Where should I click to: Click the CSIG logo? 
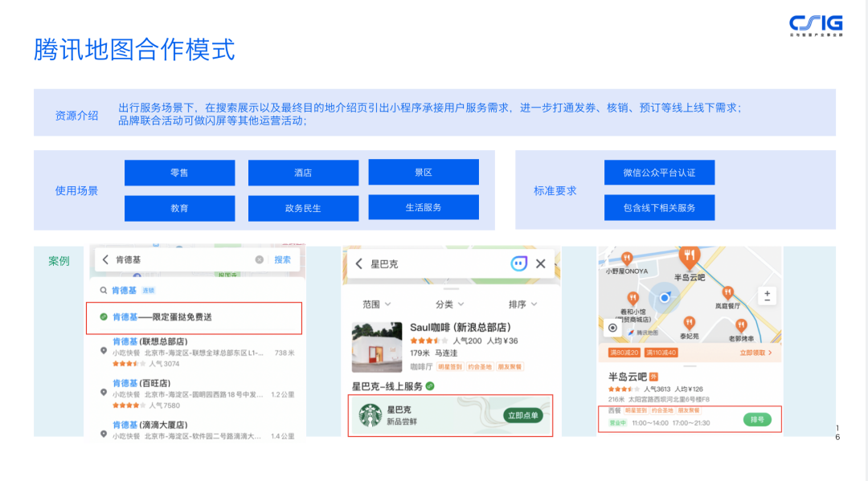(816, 26)
